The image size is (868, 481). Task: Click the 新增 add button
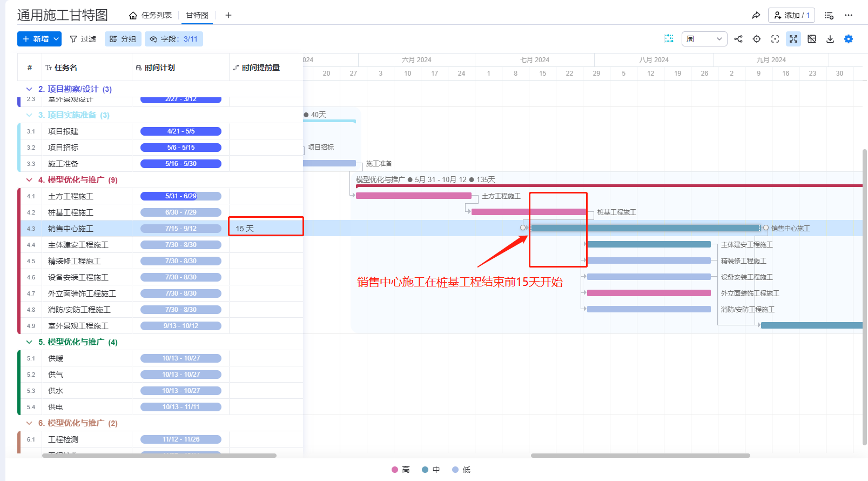35,39
